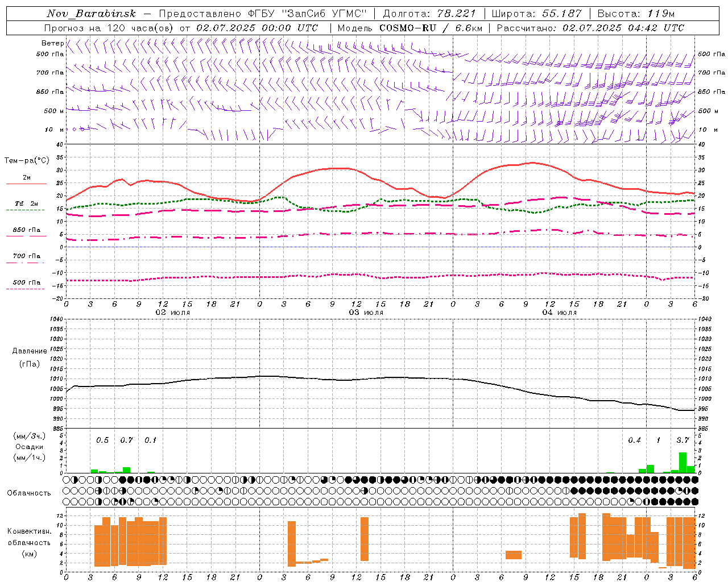728x582 pixels.
Task: Click the "Облачность" cloudiness label
Action: coord(29,493)
